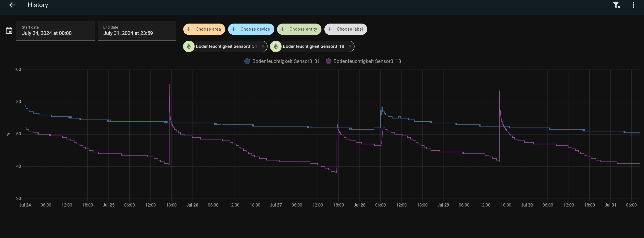Screen dimensions: 644x238
Task: Remove the Bodenfeuchtigkeit Sensor3_31 chip
Action: coord(263,46)
